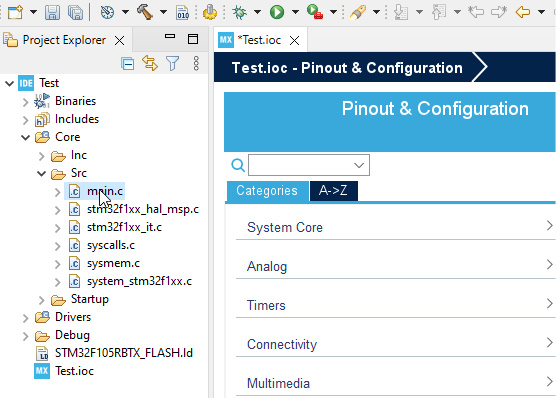This screenshot has height=398, width=556.
Task: Switch to the Categories tab
Action: click(x=267, y=191)
